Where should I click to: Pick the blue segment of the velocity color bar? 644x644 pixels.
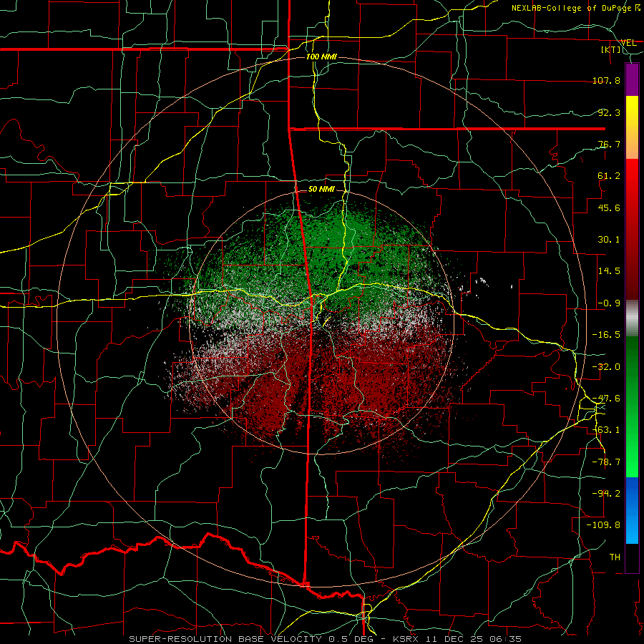coord(632,510)
